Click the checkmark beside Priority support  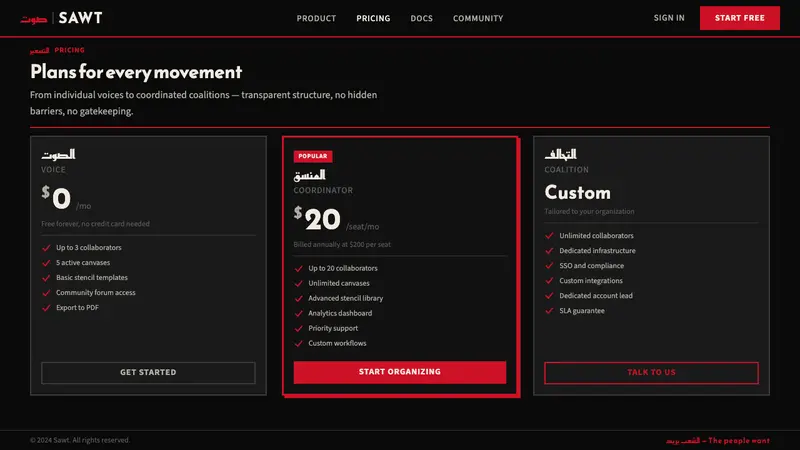pos(298,329)
